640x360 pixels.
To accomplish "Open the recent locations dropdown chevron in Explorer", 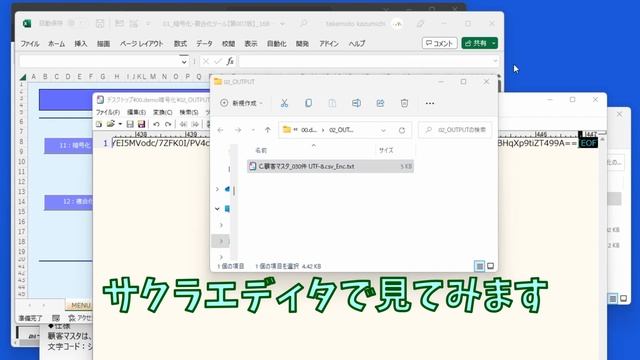I will (253, 130).
